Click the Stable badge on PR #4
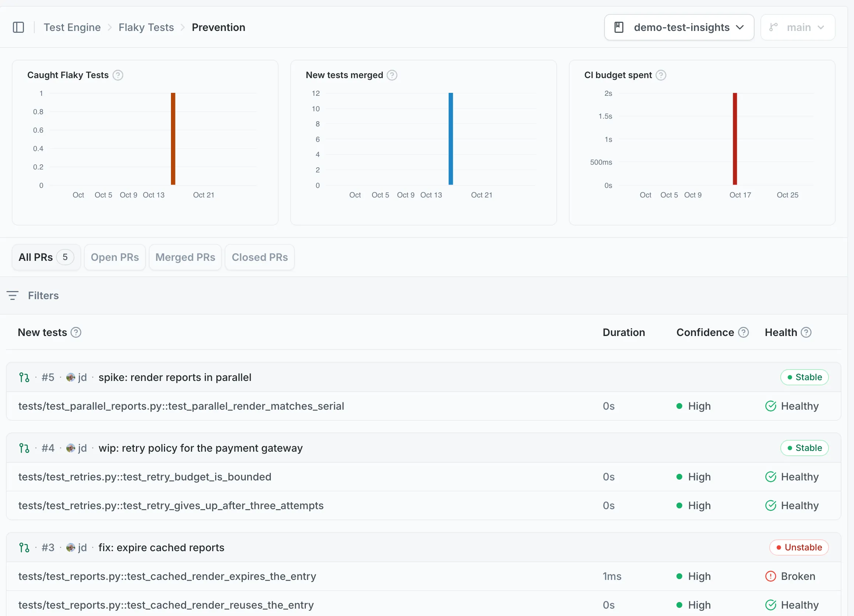The width and height of the screenshot is (854, 616). [x=804, y=448]
